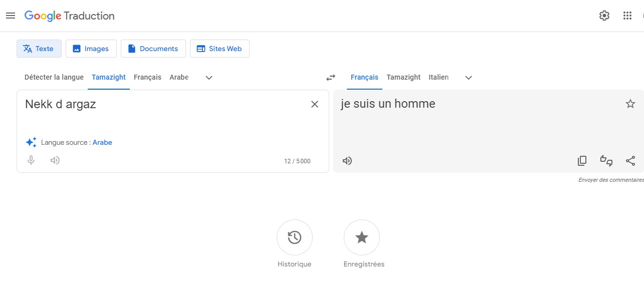Image resolution: width=644 pixels, height=291 pixels.
Task: Open the settings gear icon
Action: [604, 16]
